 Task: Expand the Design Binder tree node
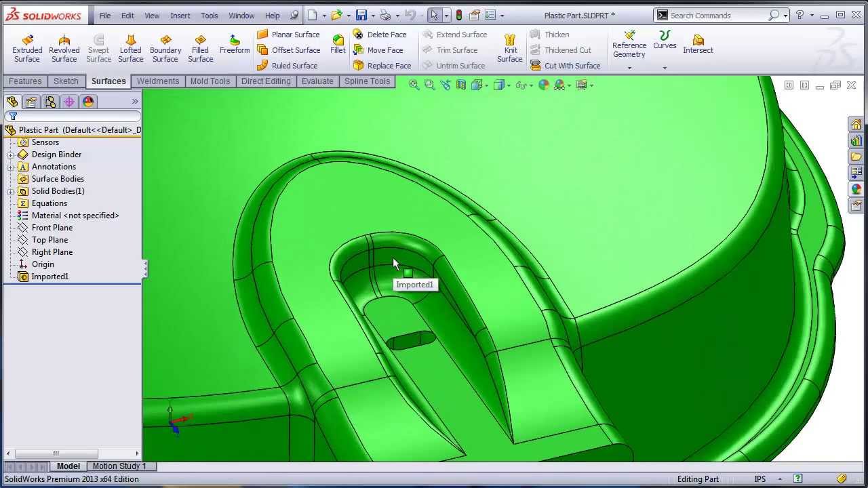point(11,155)
